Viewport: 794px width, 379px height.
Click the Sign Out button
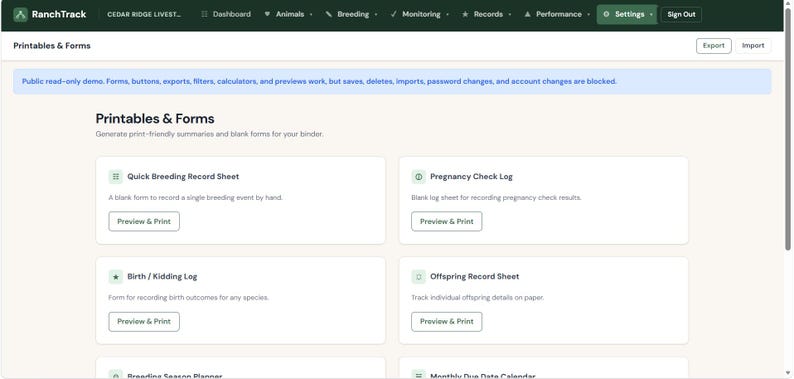click(681, 14)
